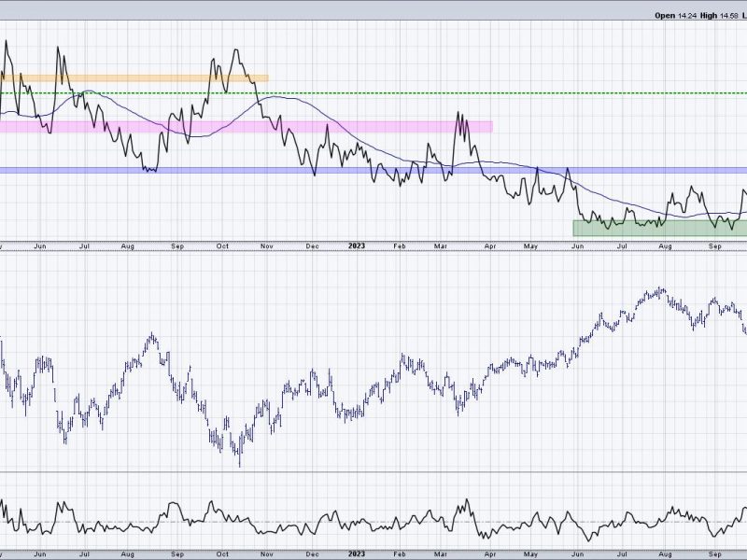Image resolution: width=747 pixels, height=560 pixels.
Task: Select the orange shaded resistance band
Action: 134,78
